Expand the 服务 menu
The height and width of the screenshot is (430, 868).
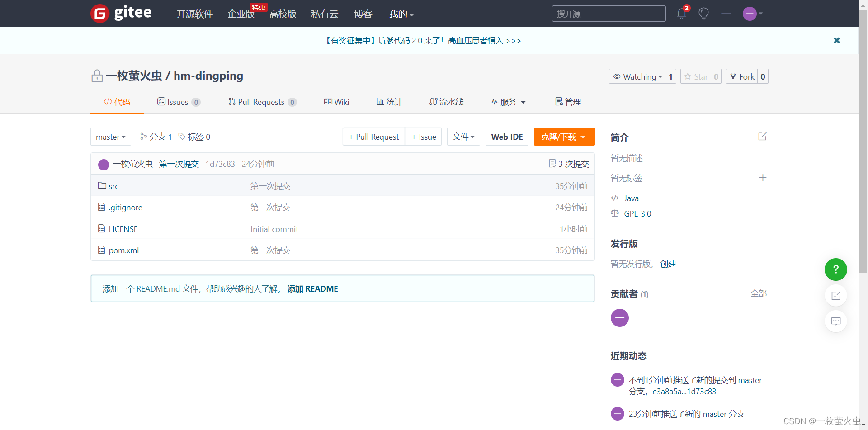point(509,102)
